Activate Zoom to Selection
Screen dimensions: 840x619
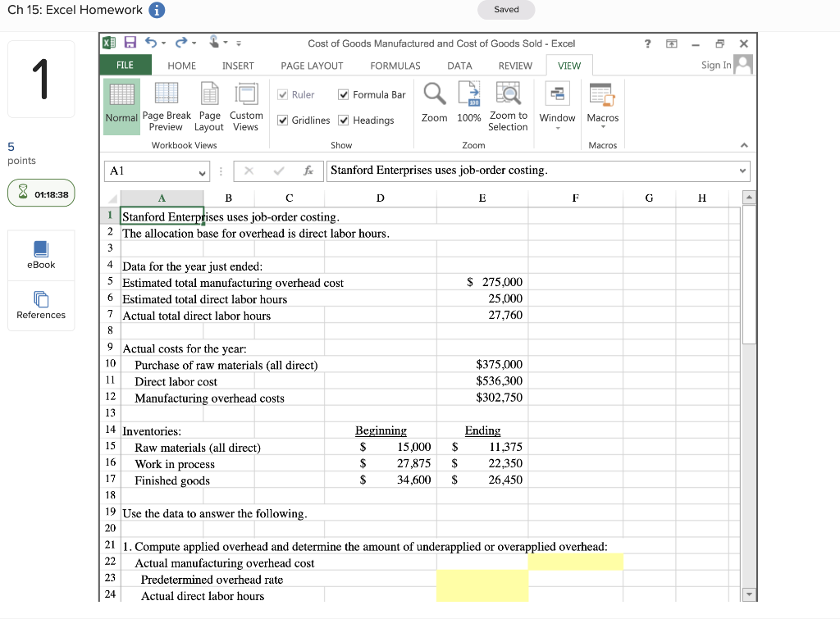pyautogui.click(x=508, y=106)
